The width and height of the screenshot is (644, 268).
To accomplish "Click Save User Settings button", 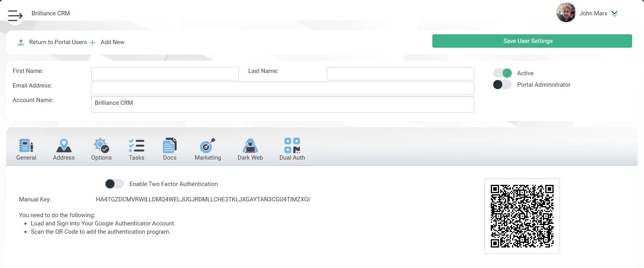I will [532, 41].
